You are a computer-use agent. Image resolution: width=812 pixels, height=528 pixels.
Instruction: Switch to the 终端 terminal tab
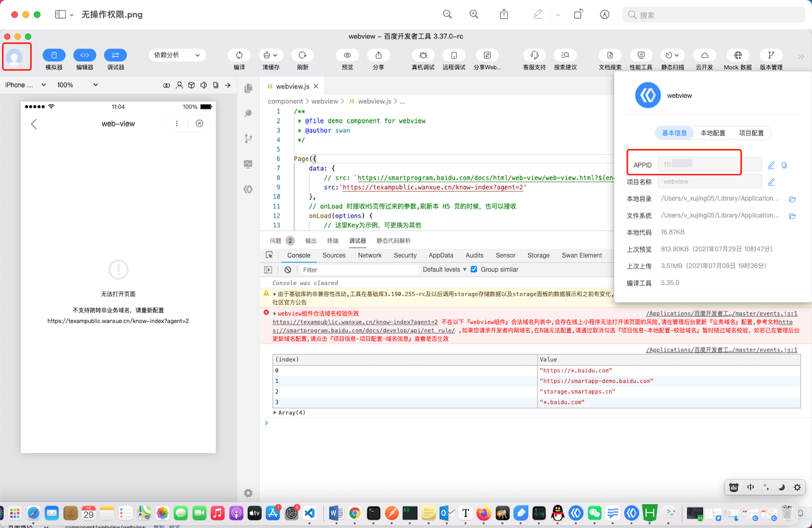(x=333, y=241)
